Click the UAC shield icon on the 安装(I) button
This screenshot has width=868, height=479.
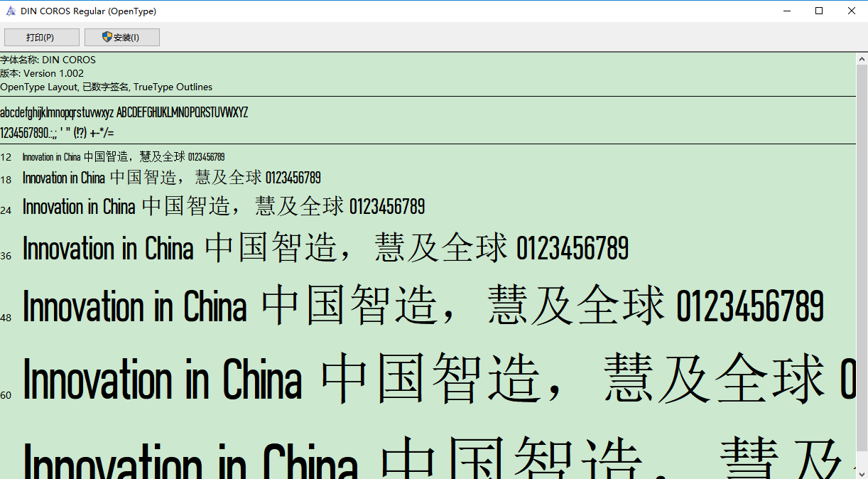pyautogui.click(x=109, y=37)
